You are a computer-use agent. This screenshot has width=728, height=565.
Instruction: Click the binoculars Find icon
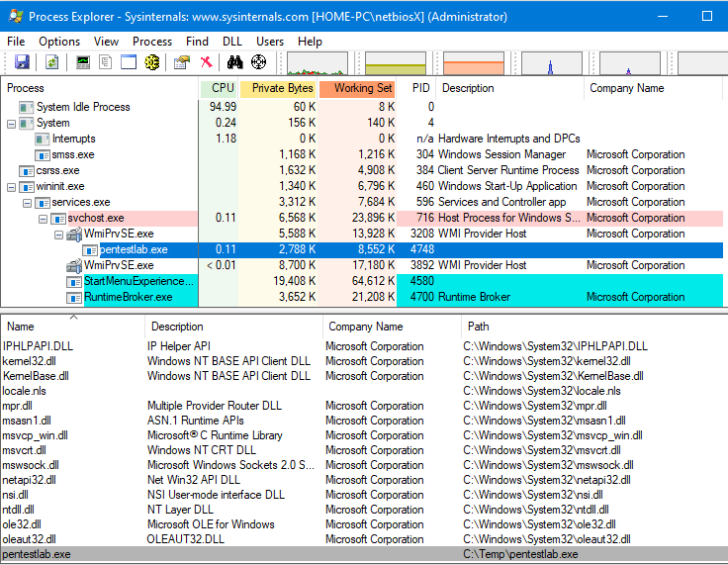pyautogui.click(x=235, y=62)
